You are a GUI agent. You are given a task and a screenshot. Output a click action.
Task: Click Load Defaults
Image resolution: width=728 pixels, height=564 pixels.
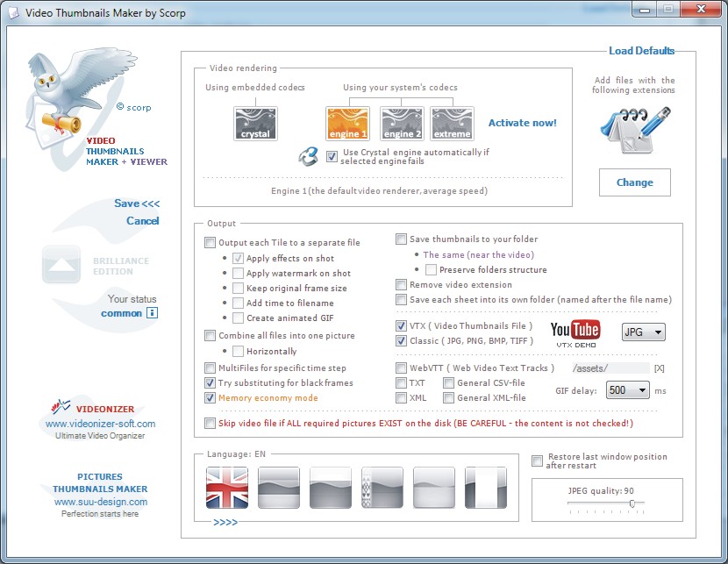click(642, 51)
